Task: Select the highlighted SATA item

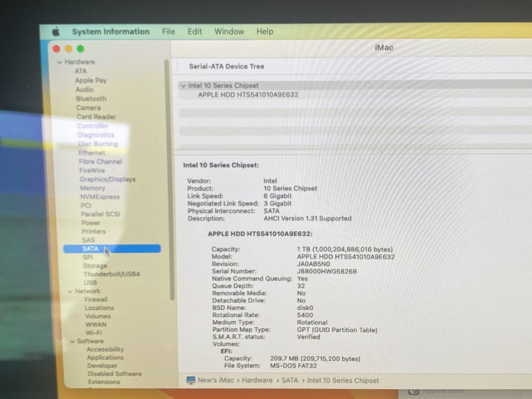Action: click(x=112, y=249)
